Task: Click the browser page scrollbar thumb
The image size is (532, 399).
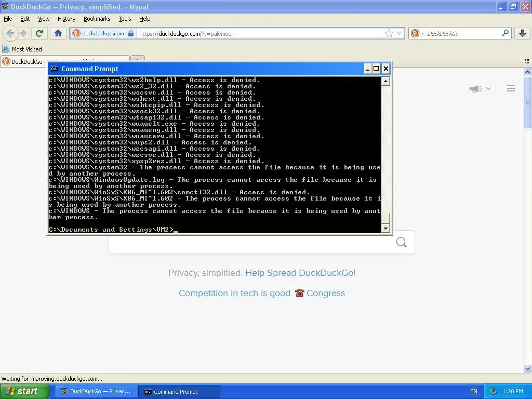Action: click(528, 102)
